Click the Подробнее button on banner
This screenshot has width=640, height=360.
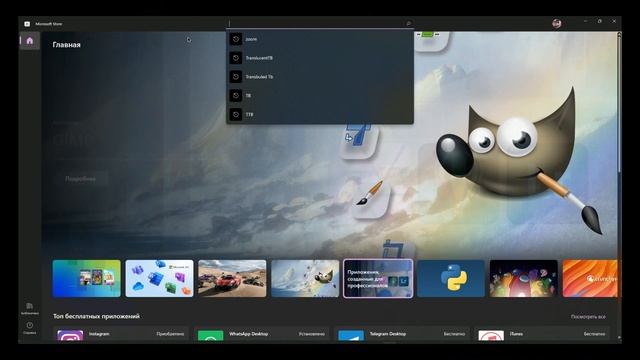click(x=80, y=179)
